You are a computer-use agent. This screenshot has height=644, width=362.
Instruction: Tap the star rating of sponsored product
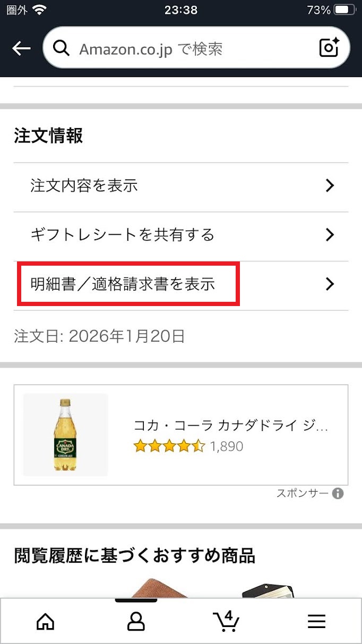[x=169, y=446]
